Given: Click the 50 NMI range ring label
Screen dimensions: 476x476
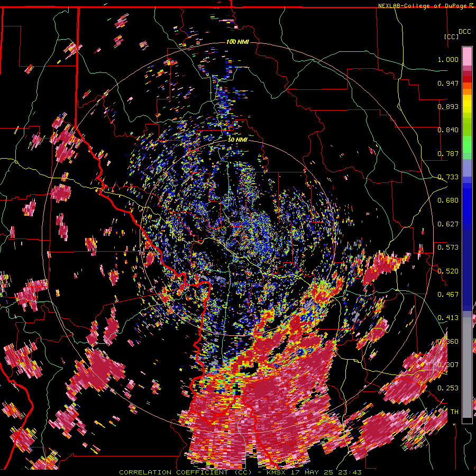Looking at the screenshot, I should (237, 140).
